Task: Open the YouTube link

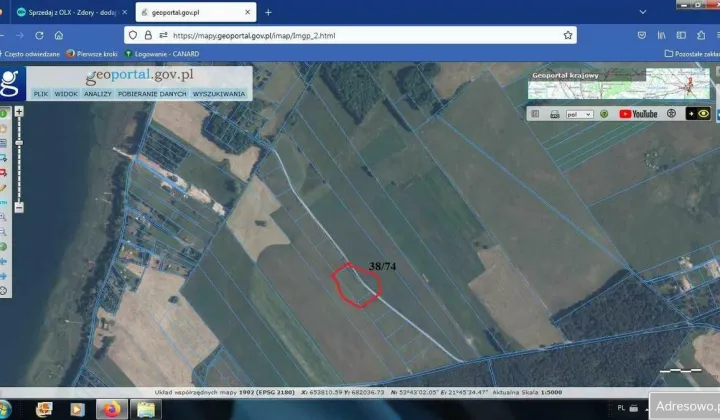Action: click(638, 114)
